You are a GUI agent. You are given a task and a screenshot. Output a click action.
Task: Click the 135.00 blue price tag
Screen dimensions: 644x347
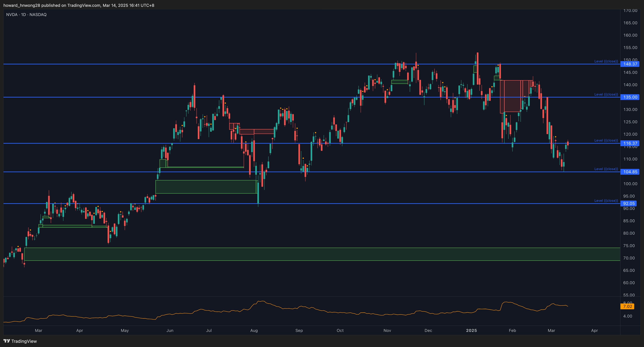(x=630, y=97)
